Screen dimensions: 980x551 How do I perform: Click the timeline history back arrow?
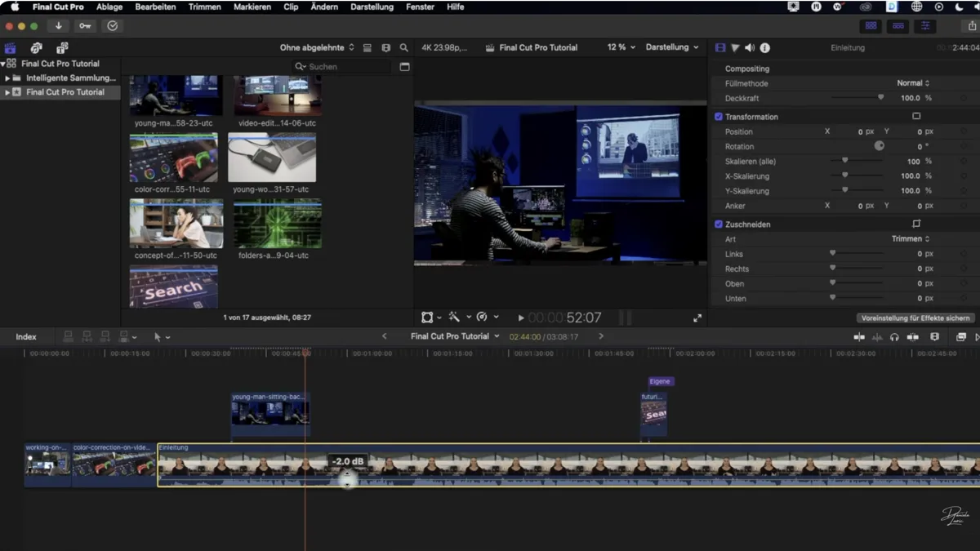pyautogui.click(x=385, y=336)
